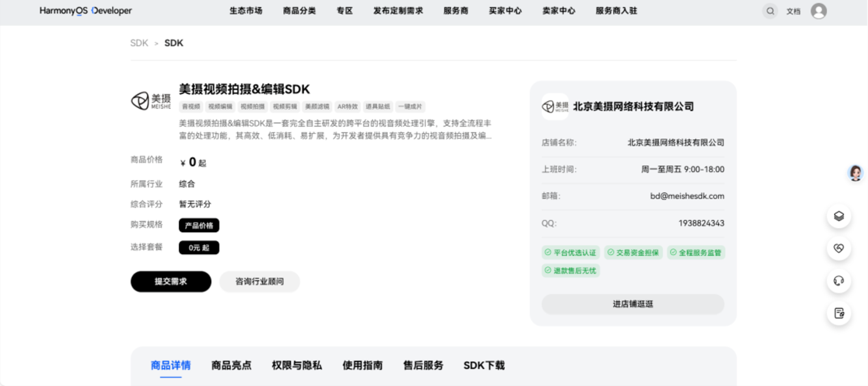
Task: Open headset customer service icon
Action: (x=839, y=281)
